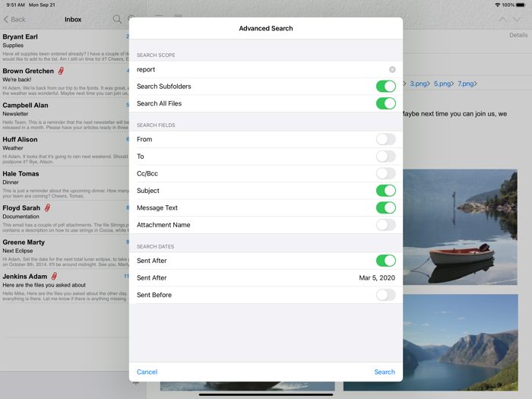The width and height of the screenshot is (532, 399).
Task: Open Bryant Earl Supplies email
Action: click(65, 47)
